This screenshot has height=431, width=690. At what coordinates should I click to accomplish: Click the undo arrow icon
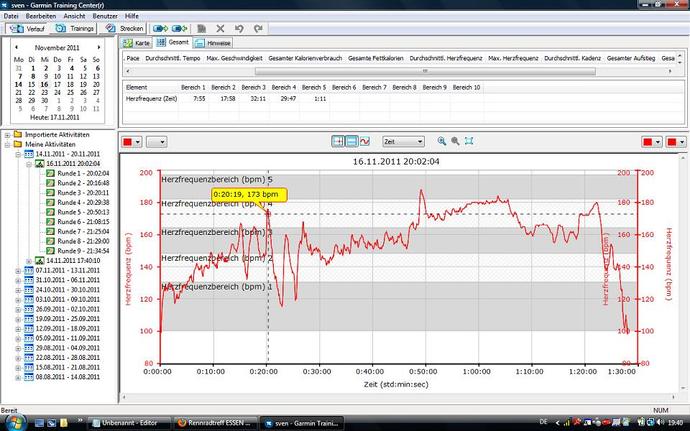click(240, 29)
